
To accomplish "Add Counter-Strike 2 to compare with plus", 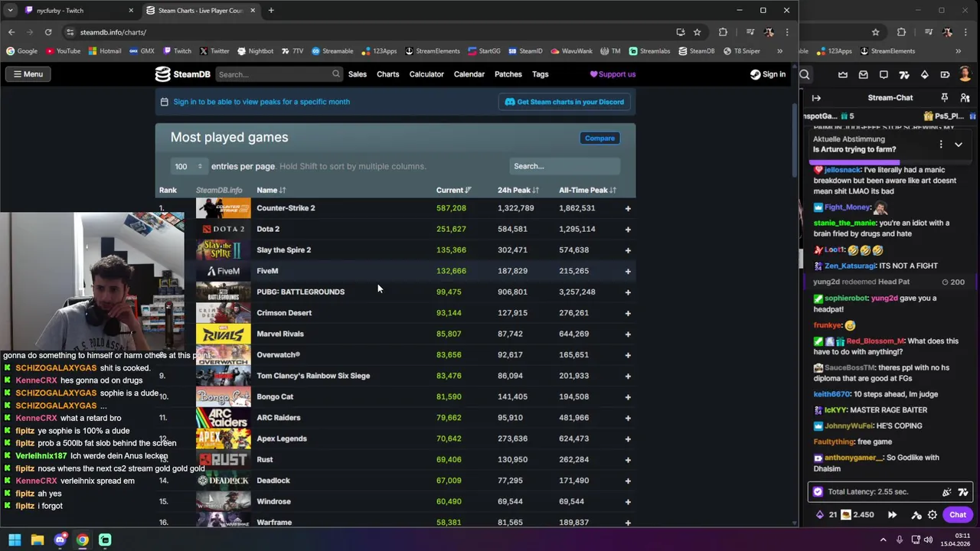I will pos(628,208).
